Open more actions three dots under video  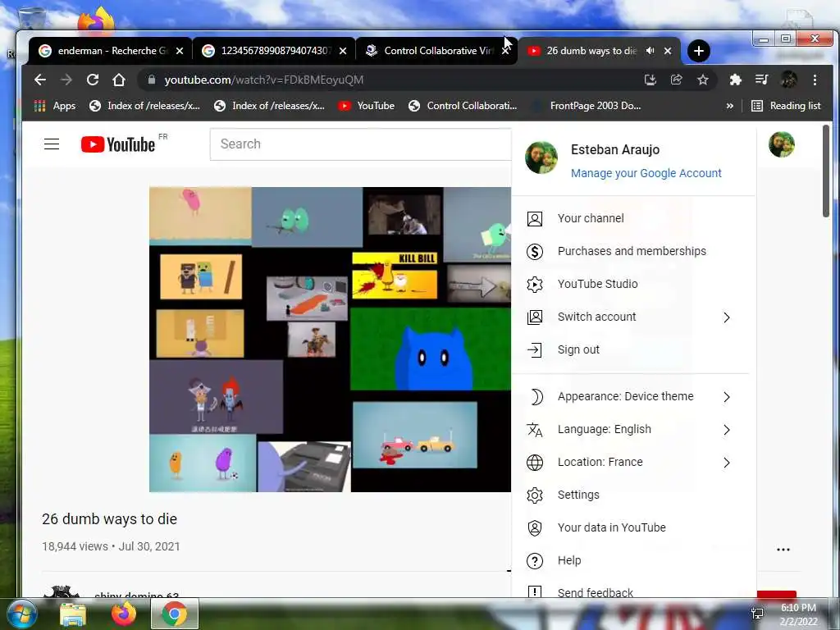[x=783, y=550]
